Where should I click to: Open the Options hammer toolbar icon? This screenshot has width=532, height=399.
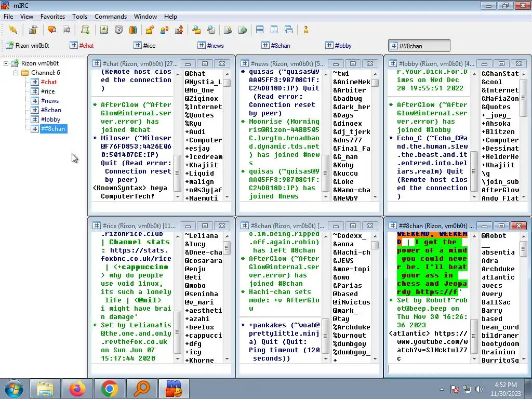33,30
